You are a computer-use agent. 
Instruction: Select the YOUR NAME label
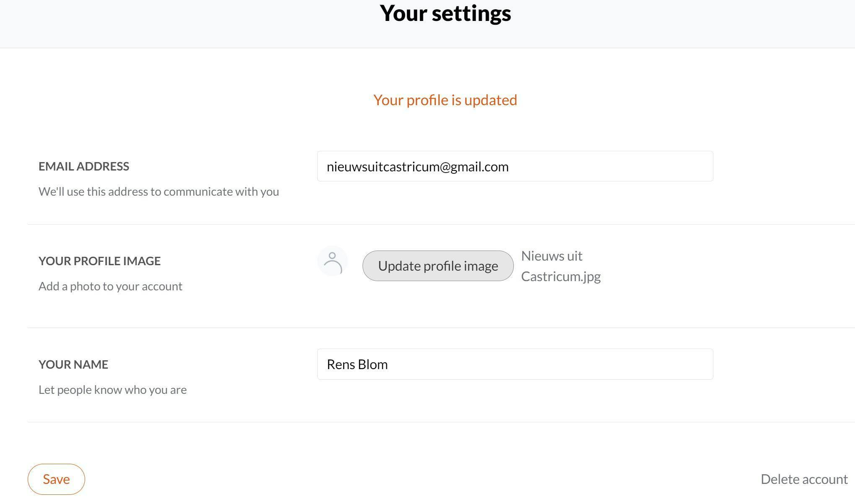(x=73, y=364)
